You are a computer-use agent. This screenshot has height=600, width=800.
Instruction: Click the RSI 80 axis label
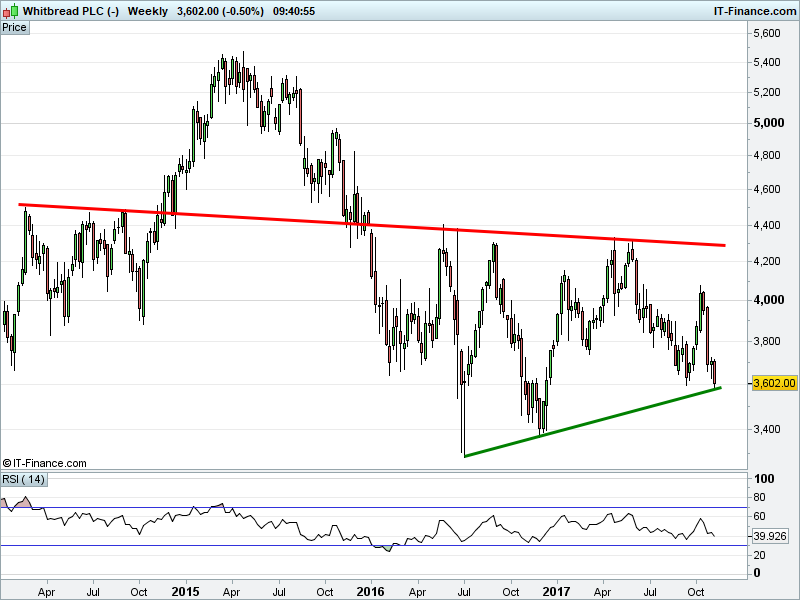[759, 497]
